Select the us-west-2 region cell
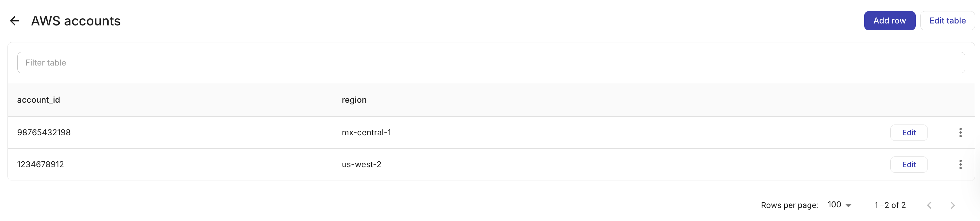The image size is (980, 221). tap(361, 164)
